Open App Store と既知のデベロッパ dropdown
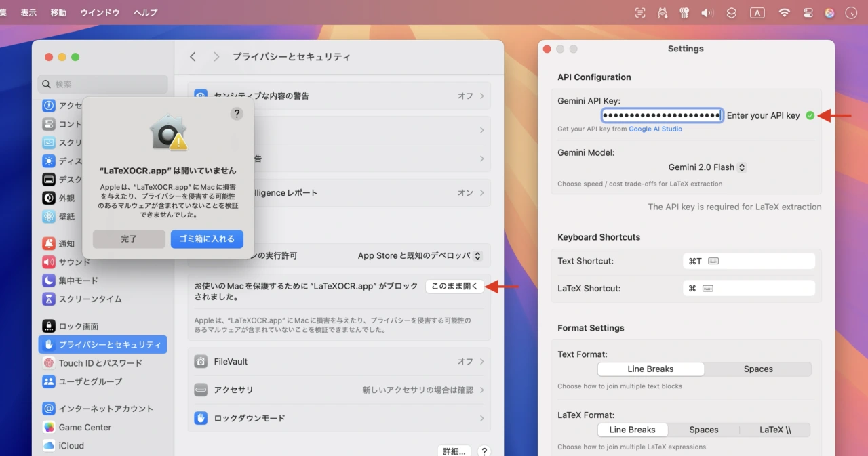The image size is (868, 456). (x=419, y=256)
